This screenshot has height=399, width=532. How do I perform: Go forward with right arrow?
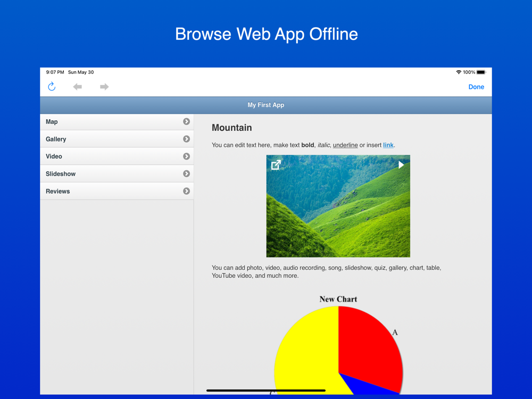pos(104,87)
